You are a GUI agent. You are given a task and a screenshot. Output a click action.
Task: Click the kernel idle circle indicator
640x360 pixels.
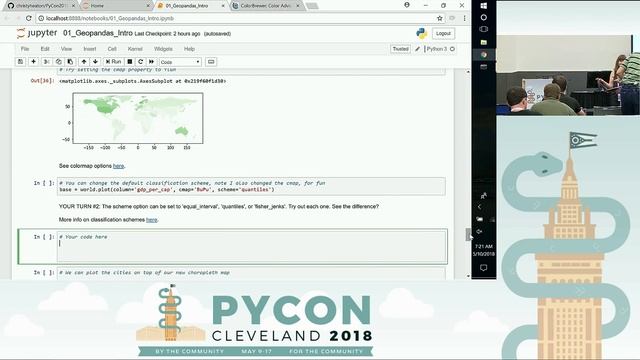(452, 49)
